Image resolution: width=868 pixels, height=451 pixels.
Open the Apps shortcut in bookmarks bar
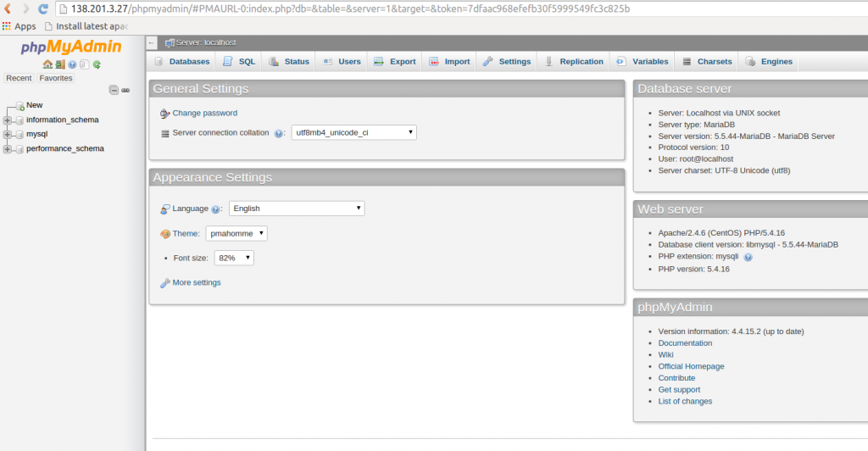coord(19,26)
